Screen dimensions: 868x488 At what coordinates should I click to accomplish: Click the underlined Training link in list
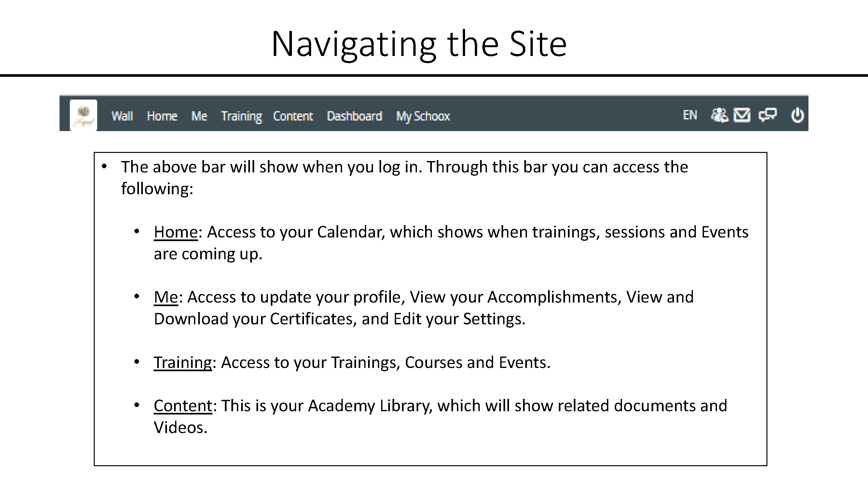coord(183,363)
